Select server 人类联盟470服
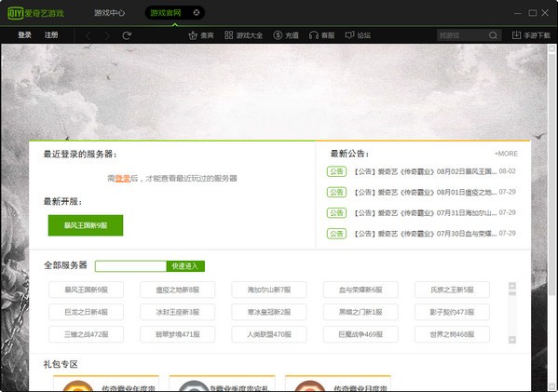 (x=269, y=334)
